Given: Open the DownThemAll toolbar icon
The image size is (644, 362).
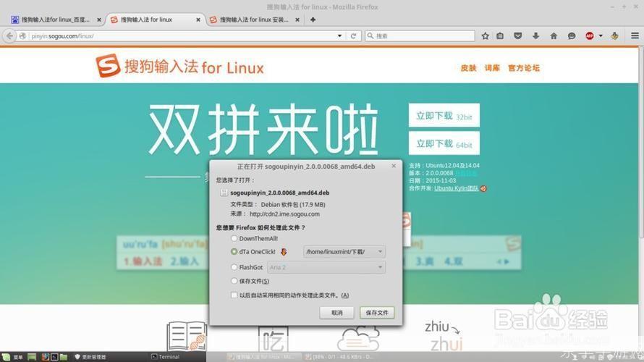Looking at the screenshot, I should [614, 36].
